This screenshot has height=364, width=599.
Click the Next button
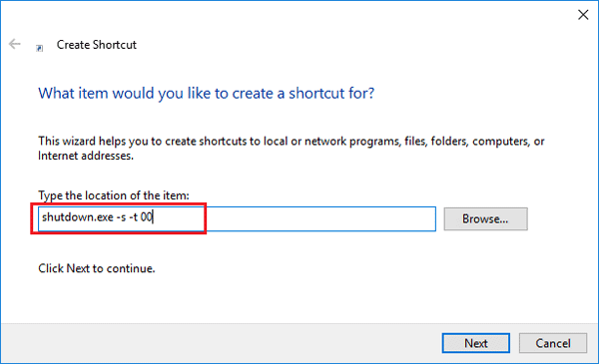point(475,343)
